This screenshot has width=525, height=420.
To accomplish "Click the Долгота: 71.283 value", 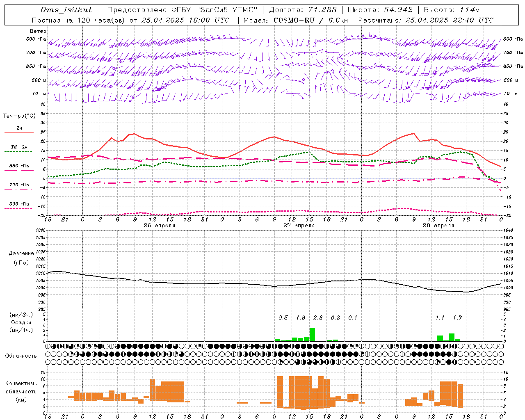I will [303, 10].
